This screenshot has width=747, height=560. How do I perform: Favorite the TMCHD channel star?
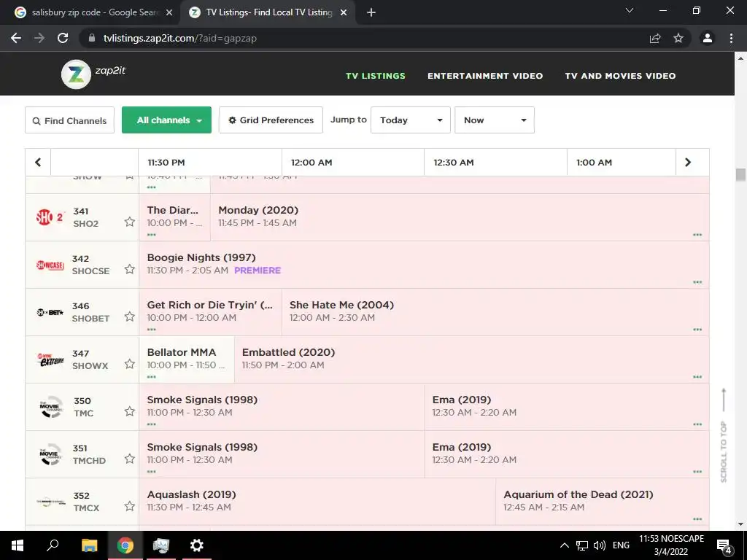[130, 459]
